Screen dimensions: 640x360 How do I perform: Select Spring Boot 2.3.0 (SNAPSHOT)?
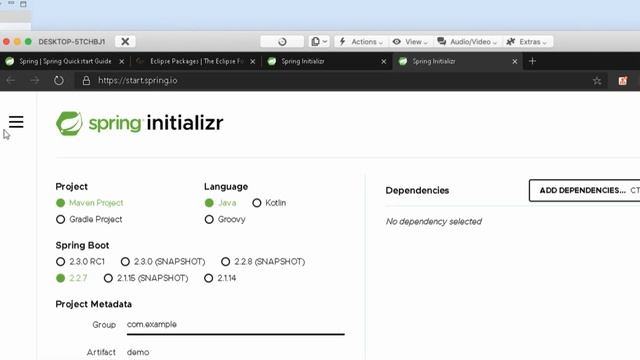click(x=125, y=262)
